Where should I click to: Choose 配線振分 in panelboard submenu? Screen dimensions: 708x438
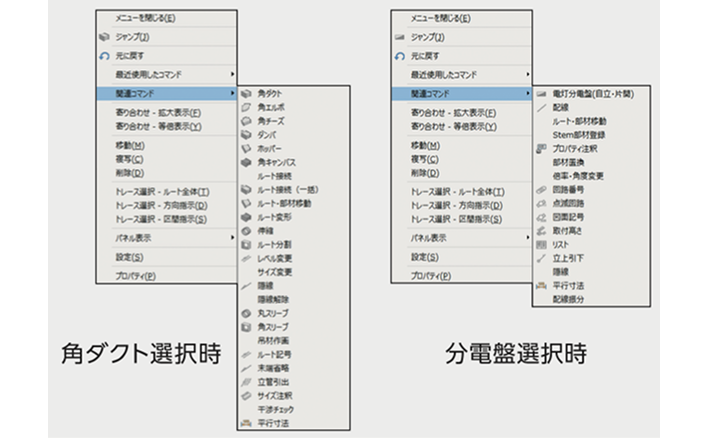568,299
